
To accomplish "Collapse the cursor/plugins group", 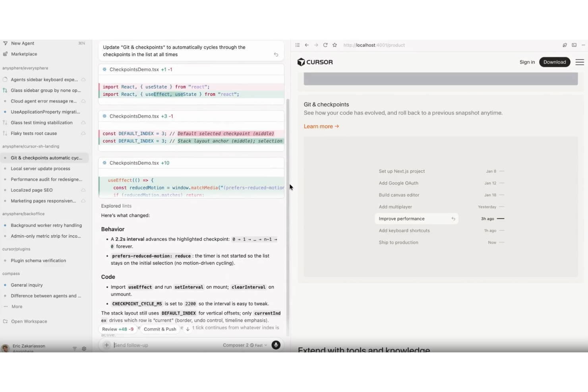I will pyautogui.click(x=16, y=249).
